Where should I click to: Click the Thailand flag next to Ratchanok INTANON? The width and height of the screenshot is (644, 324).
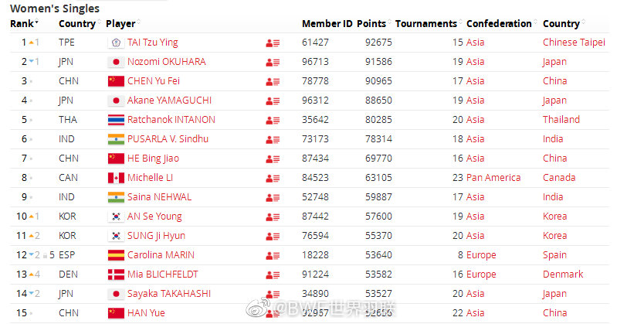[116, 120]
